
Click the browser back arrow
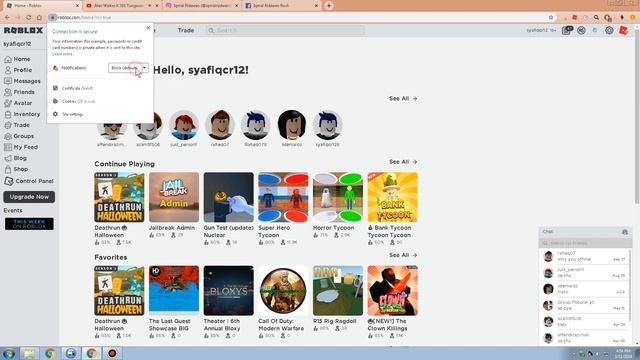pos(7,18)
